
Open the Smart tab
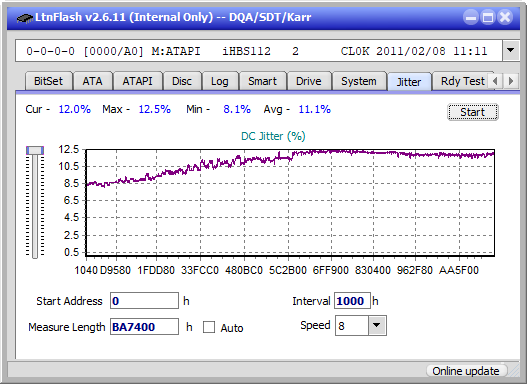[262, 81]
